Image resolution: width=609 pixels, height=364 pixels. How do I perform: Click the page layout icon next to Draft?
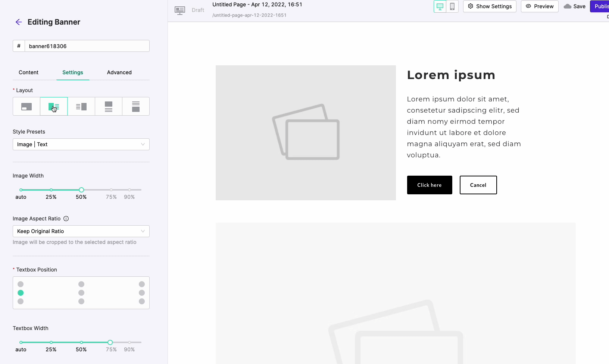tap(180, 10)
